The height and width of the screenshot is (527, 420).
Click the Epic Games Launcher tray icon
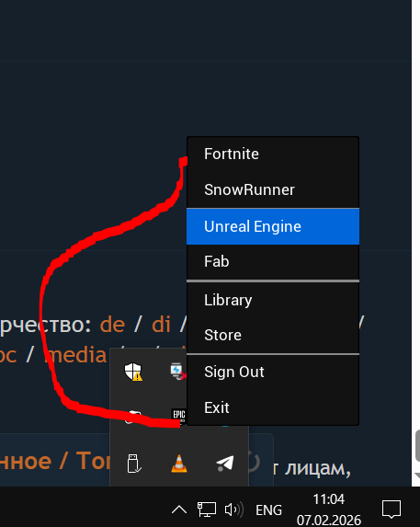(x=179, y=417)
